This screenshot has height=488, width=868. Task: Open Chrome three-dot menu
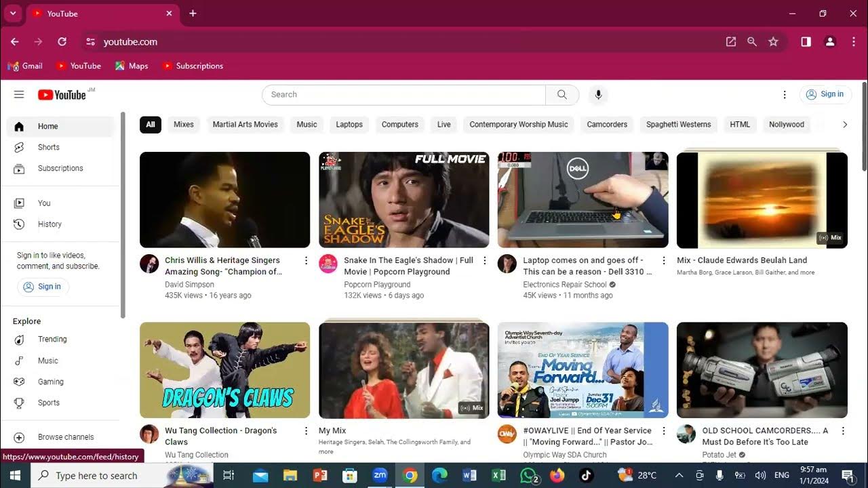point(854,42)
